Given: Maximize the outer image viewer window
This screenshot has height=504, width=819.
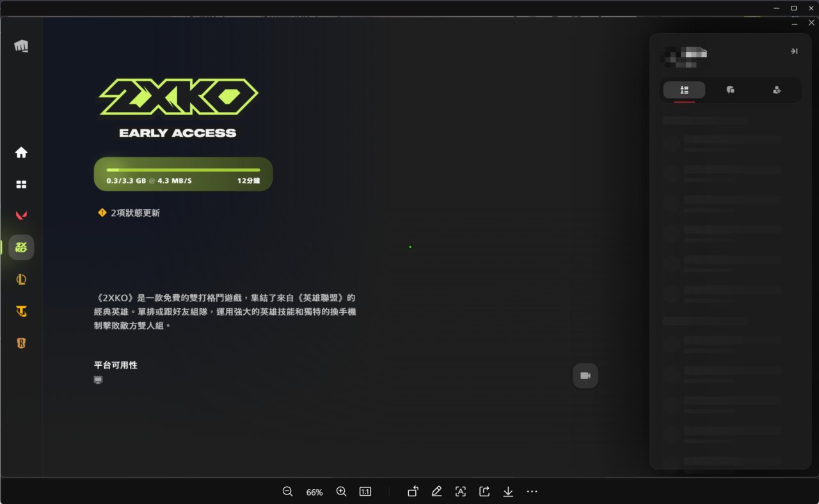Looking at the screenshot, I should pyautogui.click(x=794, y=8).
